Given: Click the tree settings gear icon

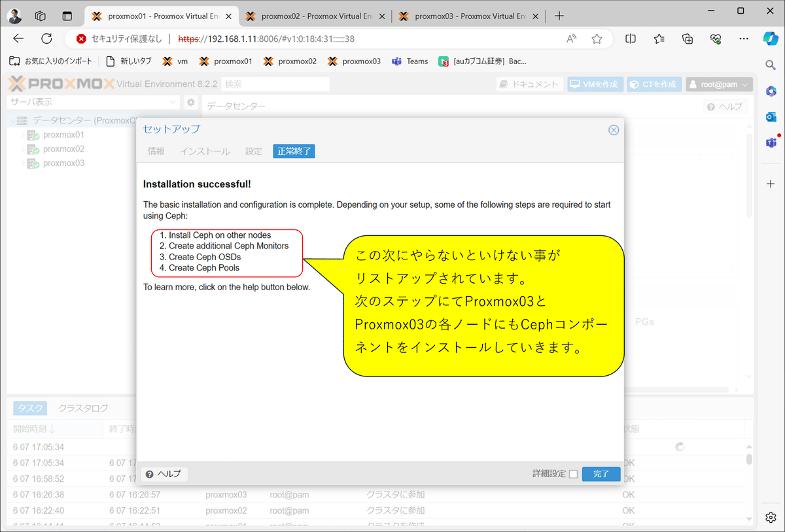Looking at the screenshot, I should point(190,102).
